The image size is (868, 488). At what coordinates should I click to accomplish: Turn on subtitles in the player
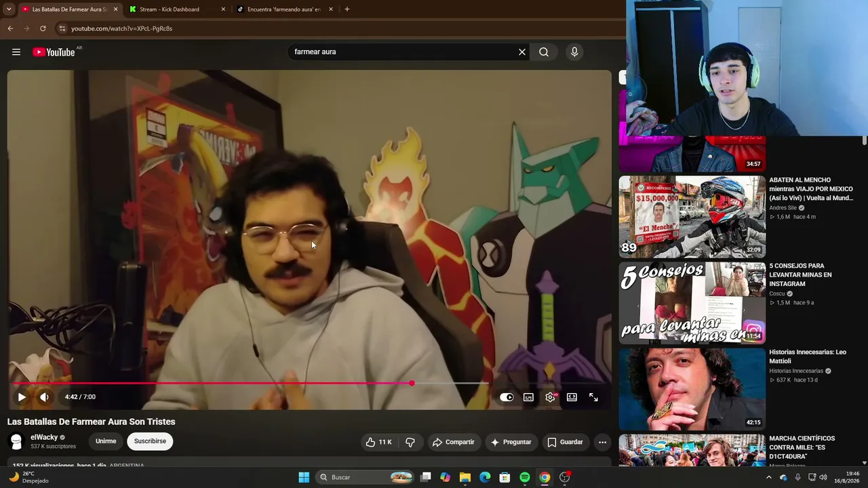tap(528, 397)
